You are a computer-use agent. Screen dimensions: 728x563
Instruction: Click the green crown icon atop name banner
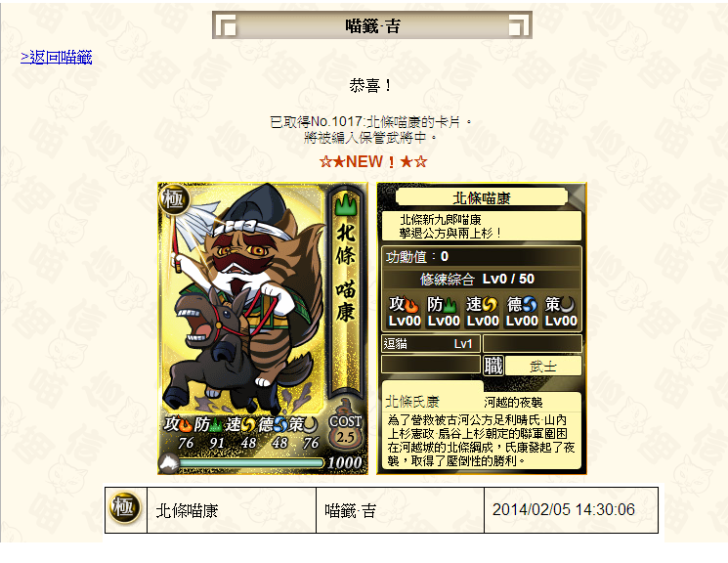pyautogui.click(x=346, y=204)
